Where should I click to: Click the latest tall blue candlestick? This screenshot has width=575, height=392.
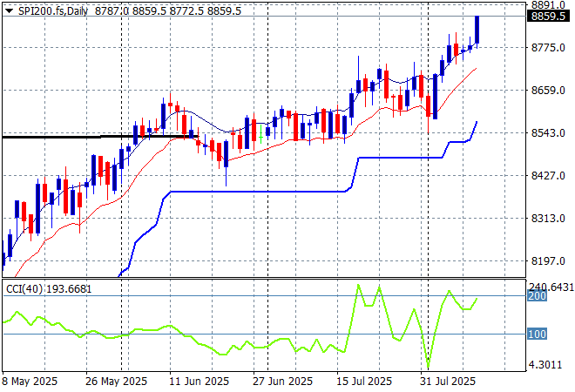tap(477, 30)
